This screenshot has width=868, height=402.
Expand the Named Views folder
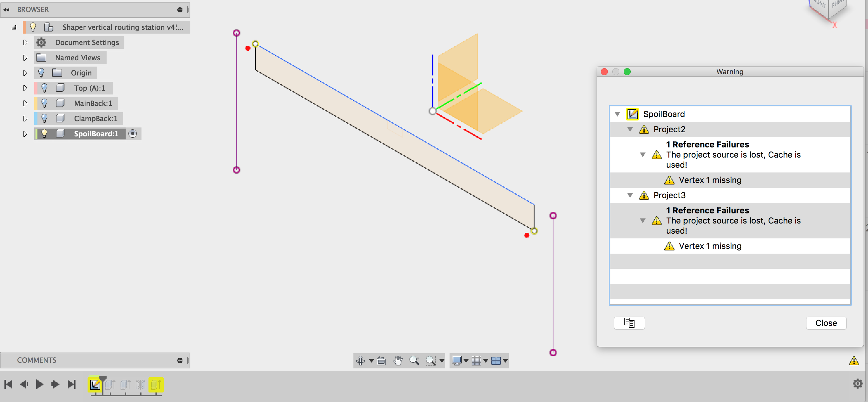(25, 58)
